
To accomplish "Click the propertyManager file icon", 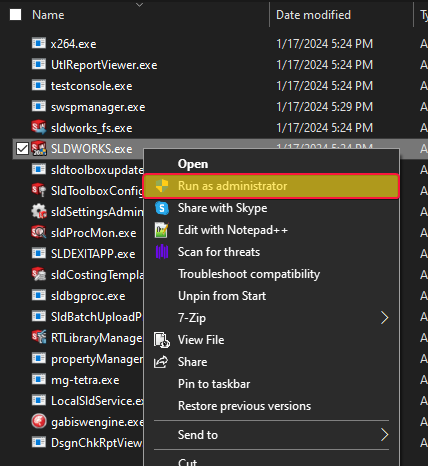I will coord(39,358).
